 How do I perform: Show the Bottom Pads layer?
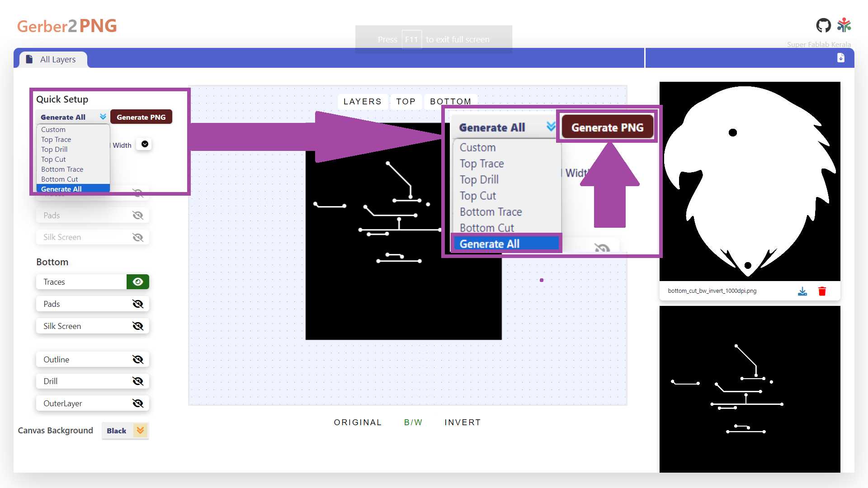click(x=138, y=304)
